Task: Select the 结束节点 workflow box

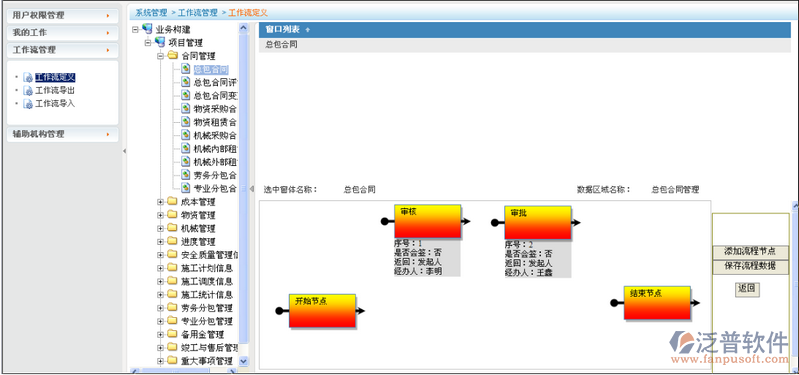Action: (x=657, y=303)
